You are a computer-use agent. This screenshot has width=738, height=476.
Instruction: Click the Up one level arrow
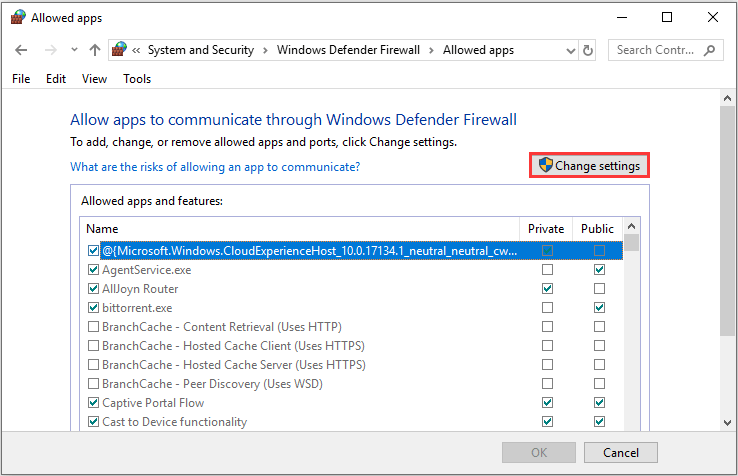95,50
